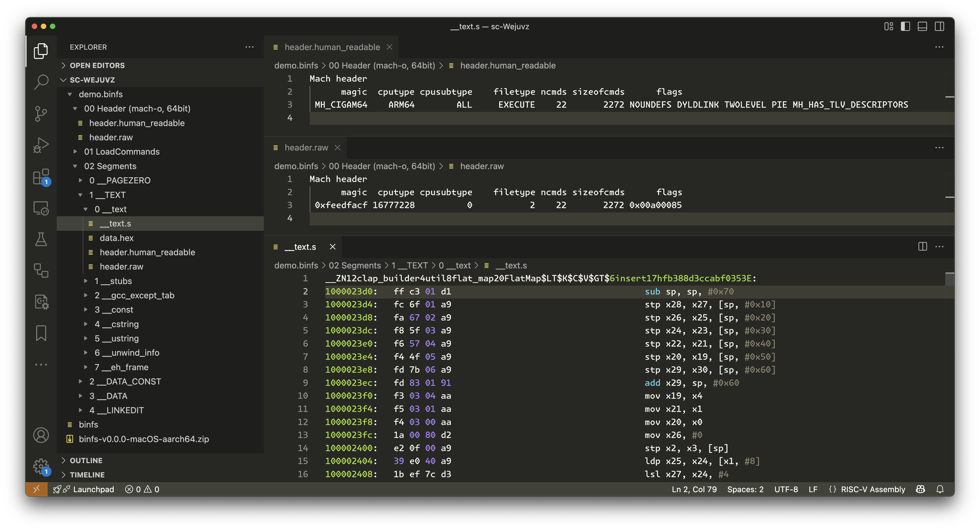980x530 pixels.
Task: Toggle secondary side bar visibility
Action: [x=939, y=26]
